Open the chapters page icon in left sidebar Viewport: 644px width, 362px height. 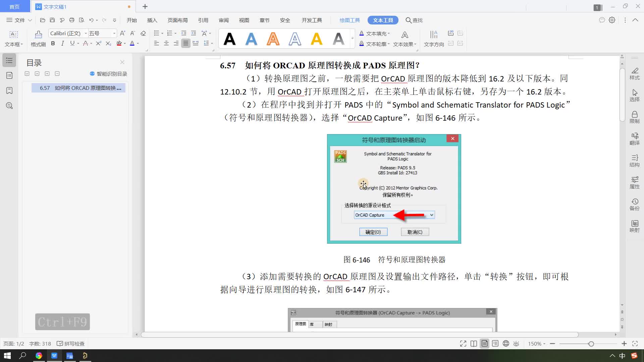coord(9,75)
